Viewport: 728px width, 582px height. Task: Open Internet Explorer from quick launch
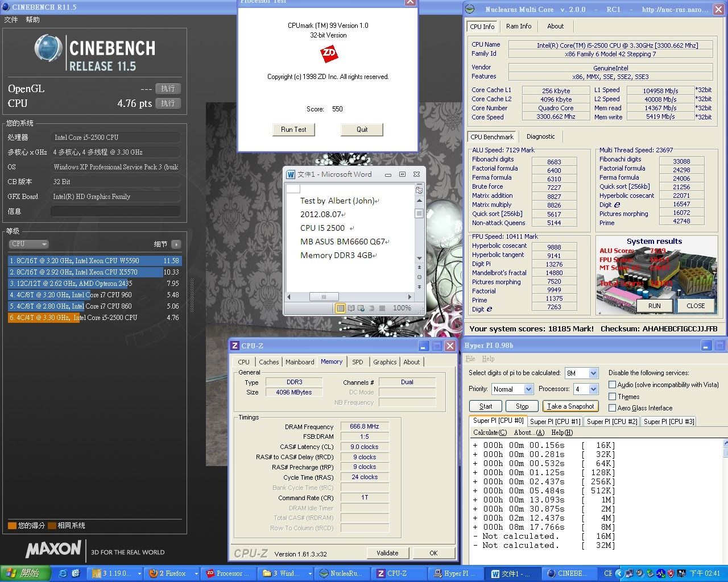(x=63, y=573)
